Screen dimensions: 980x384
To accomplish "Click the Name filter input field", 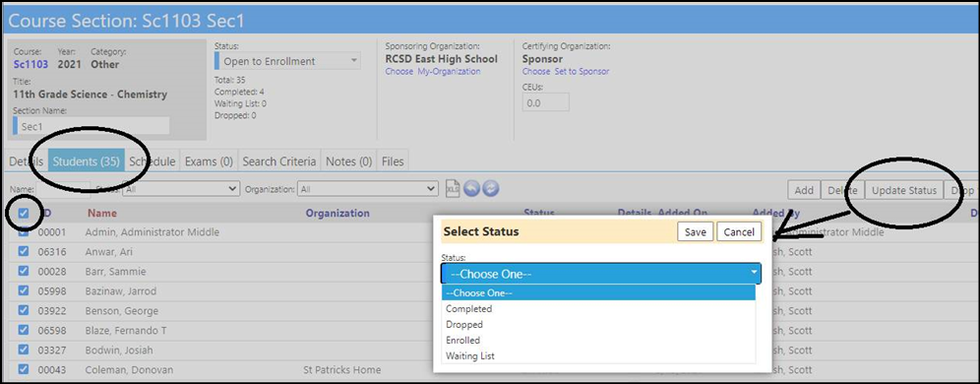I will [63, 188].
